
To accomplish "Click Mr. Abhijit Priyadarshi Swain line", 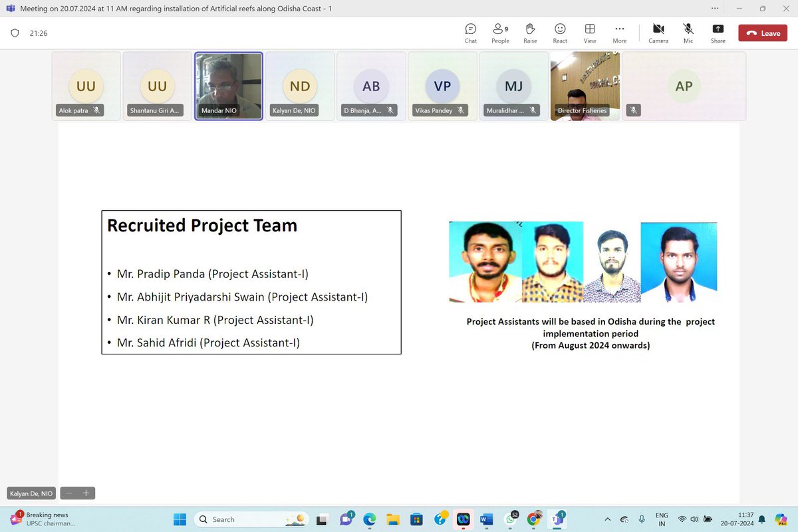I will tap(242, 297).
